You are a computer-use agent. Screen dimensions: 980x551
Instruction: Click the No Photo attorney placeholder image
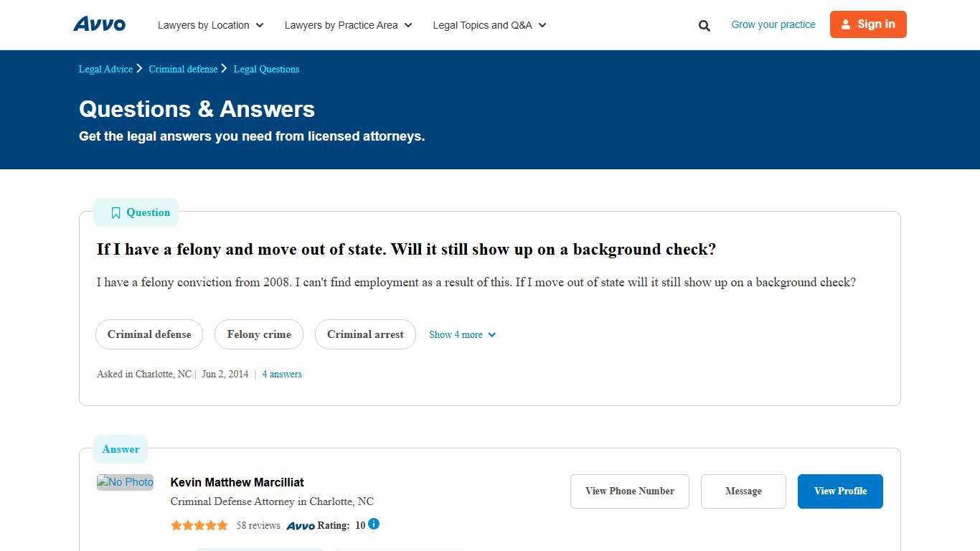pyautogui.click(x=125, y=481)
